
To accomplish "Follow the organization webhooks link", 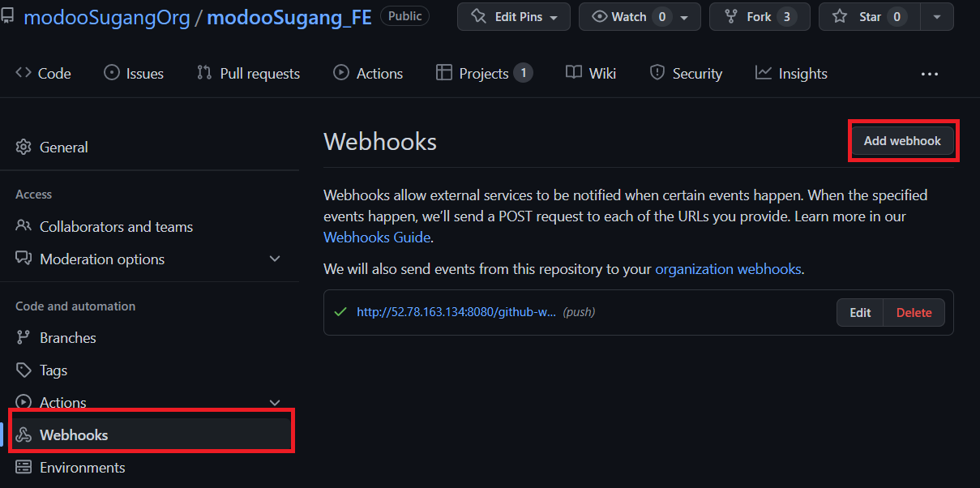I will click(728, 269).
